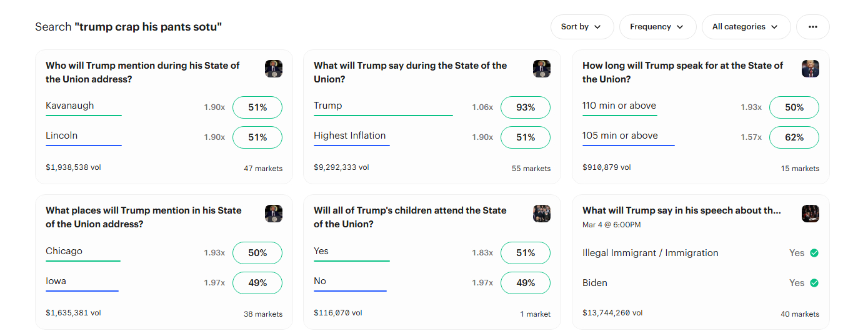The image size is (868, 336).
Task: Click green checkmark next to Biden Yes
Action: pyautogui.click(x=814, y=283)
